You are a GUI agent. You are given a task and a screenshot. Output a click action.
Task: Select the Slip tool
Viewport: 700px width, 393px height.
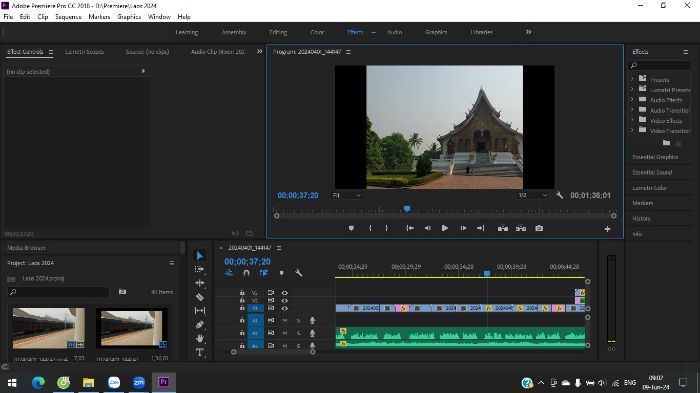(200, 310)
